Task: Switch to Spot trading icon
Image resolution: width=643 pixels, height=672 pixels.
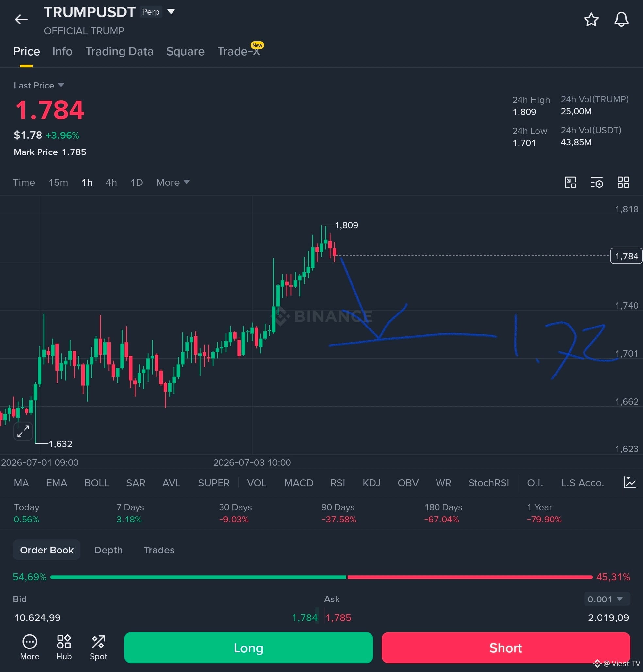Action: pos(98,647)
